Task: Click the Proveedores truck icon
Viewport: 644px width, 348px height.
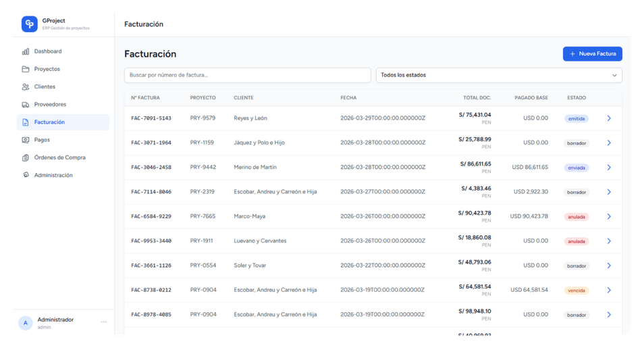Action: tap(26, 105)
